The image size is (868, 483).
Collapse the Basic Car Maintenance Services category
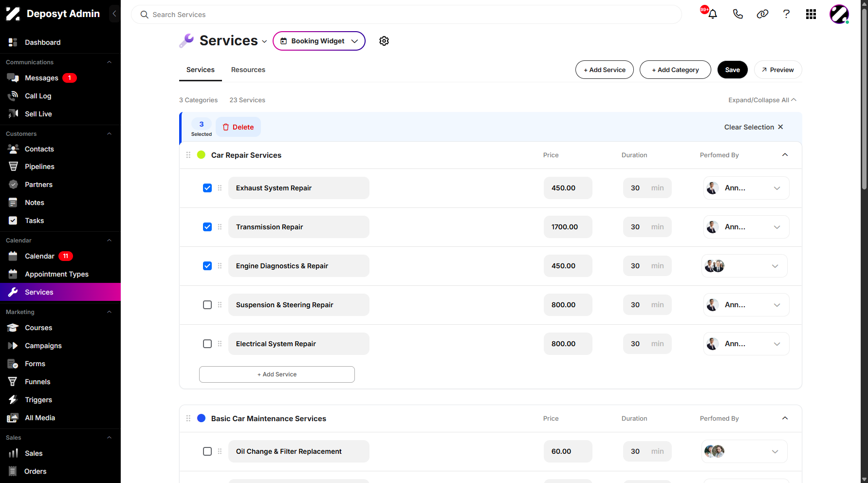point(785,418)
